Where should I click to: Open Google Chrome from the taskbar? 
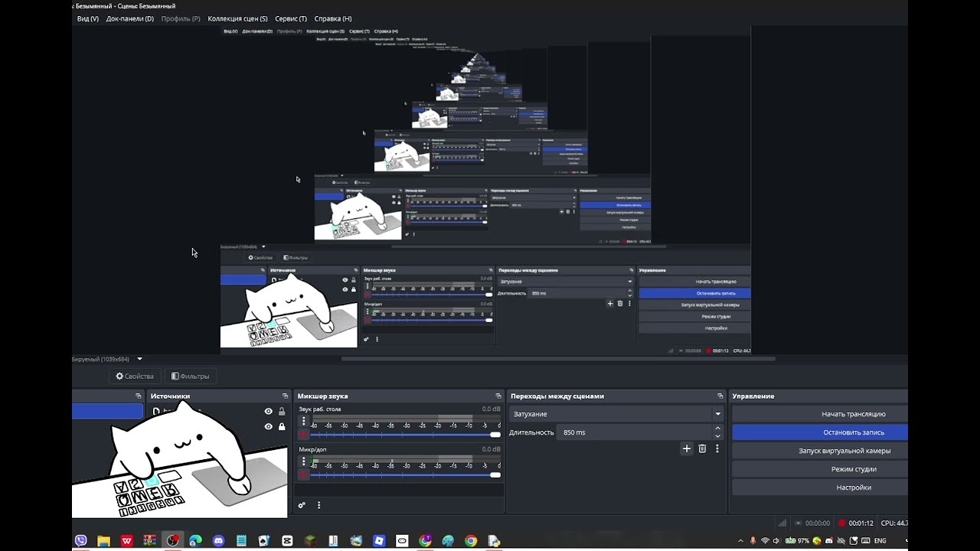click(471, 541)
